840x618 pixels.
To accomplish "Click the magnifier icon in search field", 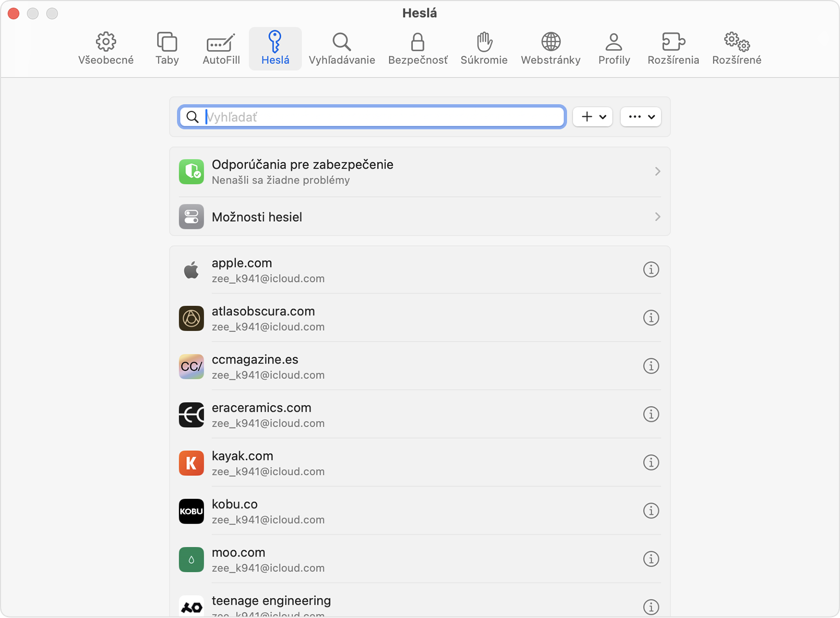I will [x=192, y=117].
